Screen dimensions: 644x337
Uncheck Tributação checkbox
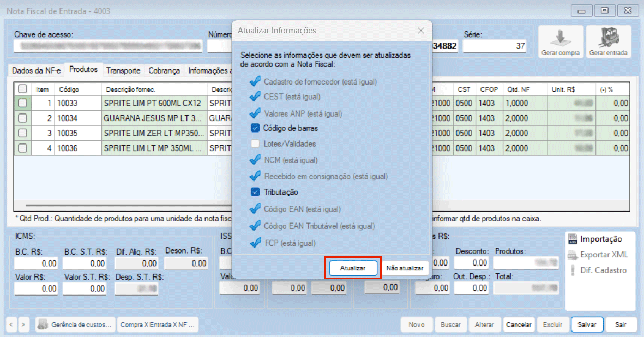[255, 192]
